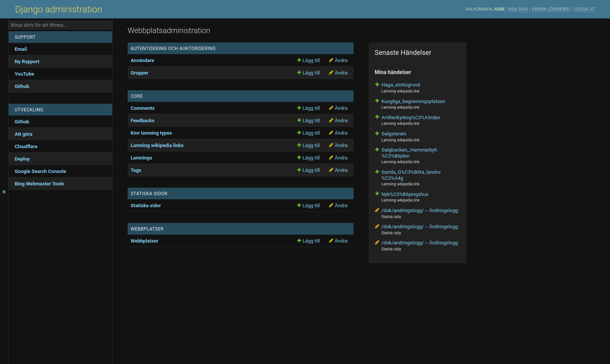
Task: Click the add icon next to Användare
Action: coord(299,60)
